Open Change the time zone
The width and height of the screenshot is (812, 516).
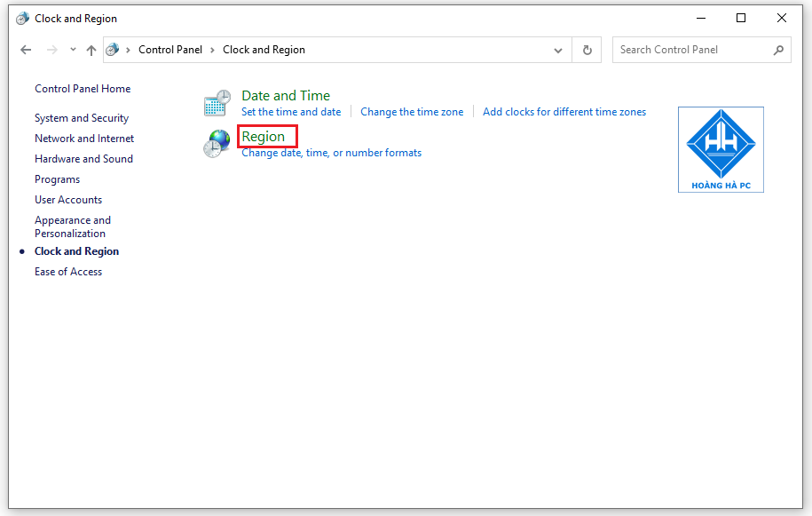point(412,112)
